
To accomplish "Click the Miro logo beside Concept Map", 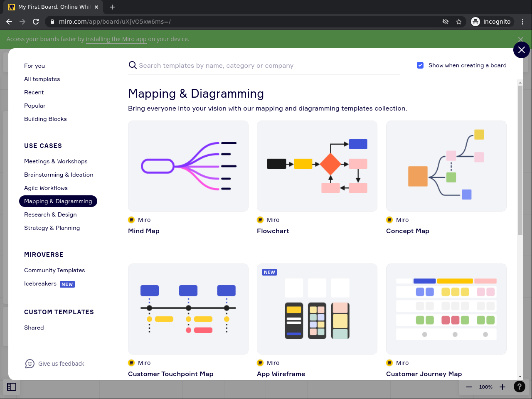I will (389, 220).
